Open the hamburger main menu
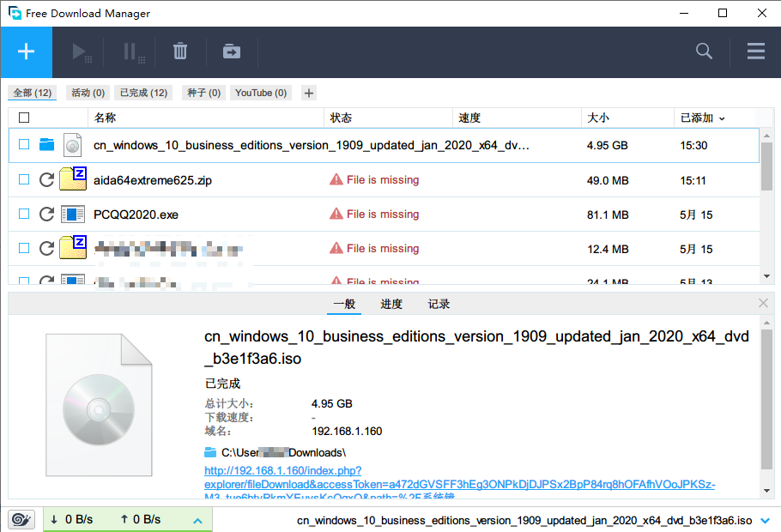This screenshot has width=781, height=532. [x=755, y=51]
